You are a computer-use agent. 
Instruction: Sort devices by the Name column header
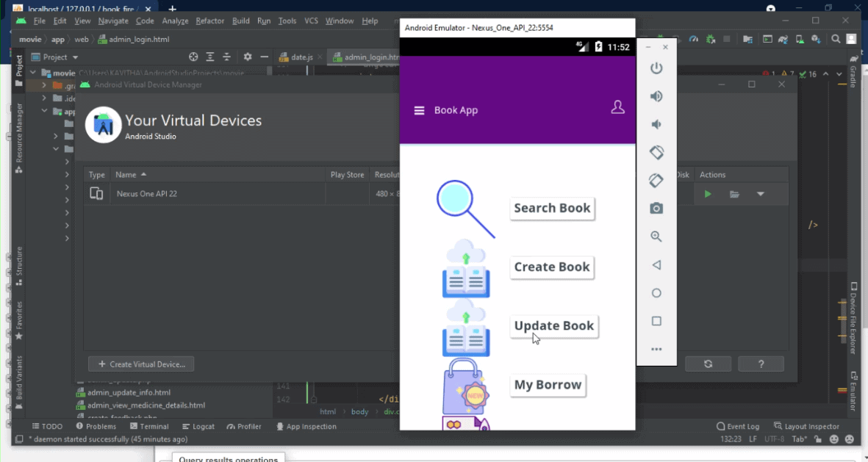point(126,175)
